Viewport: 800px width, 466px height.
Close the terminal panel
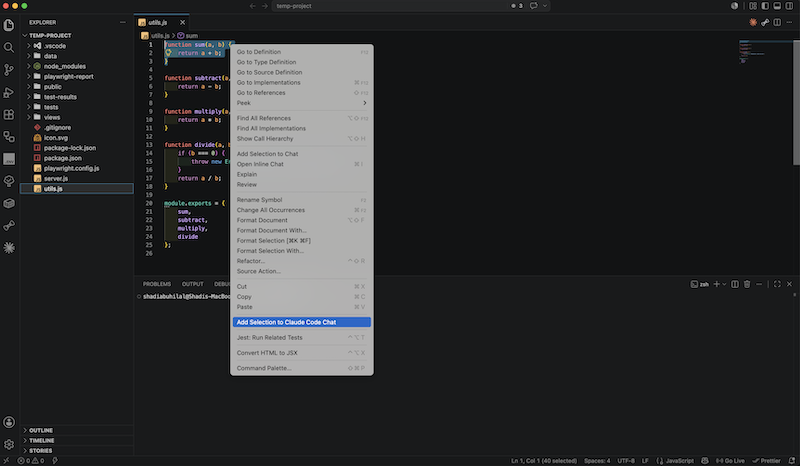coord(789,284)
